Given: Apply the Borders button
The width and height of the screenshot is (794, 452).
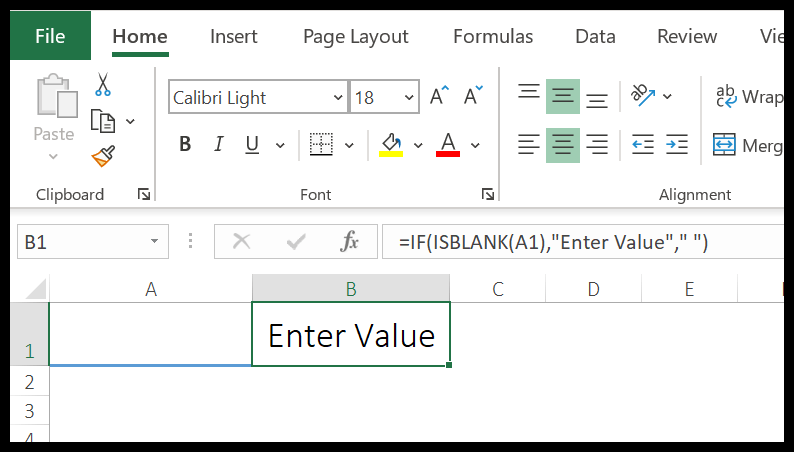Looking at the screenshot, I should [x=321, y=145].
